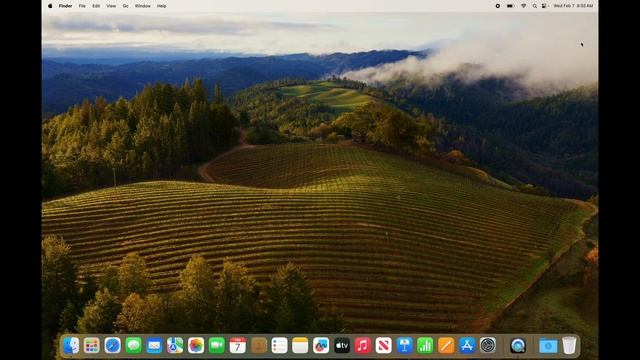This screenshot has width=640, height=360.
Task: Launch FaceTime from the Dock
Action: click(x=217, y=346)
